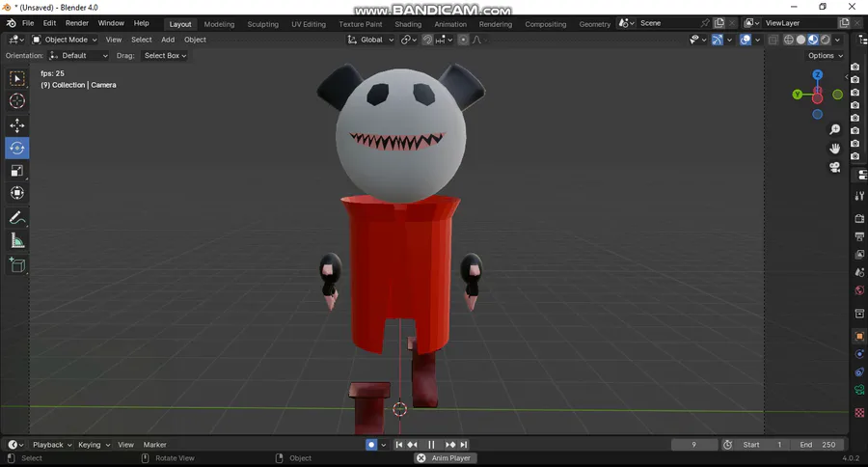Select the Select Box tool
The height and width of the screenshot is (467, 868).
(x=17, y=79)
